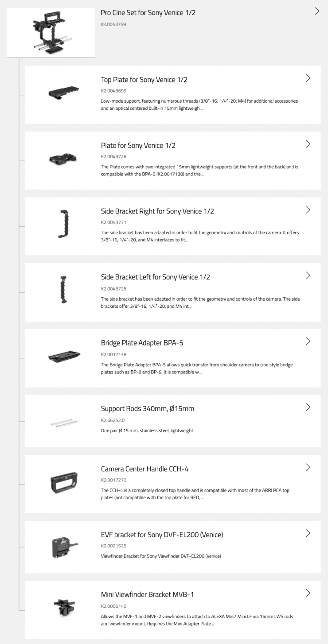Open Side Bracket Left chevron arrow

(308, 275)
